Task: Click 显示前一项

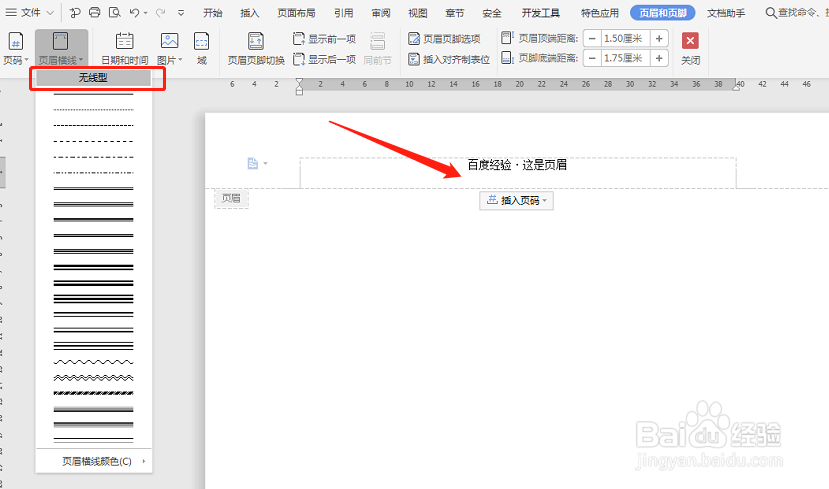Action: click(325, 39)
